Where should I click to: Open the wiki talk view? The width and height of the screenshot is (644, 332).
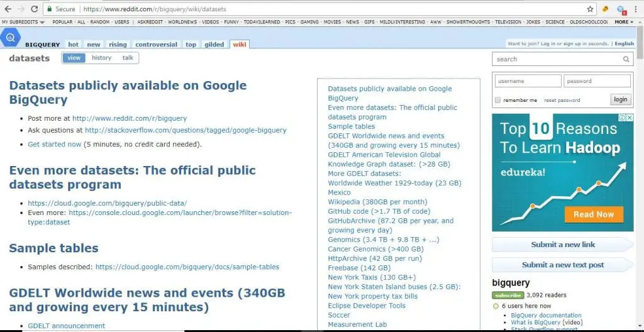click(128, 58)
